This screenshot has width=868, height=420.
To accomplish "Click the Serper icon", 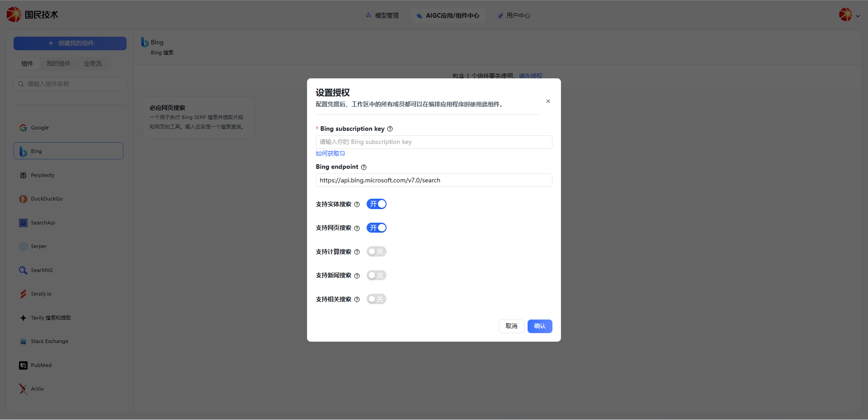I will point(23,247).
